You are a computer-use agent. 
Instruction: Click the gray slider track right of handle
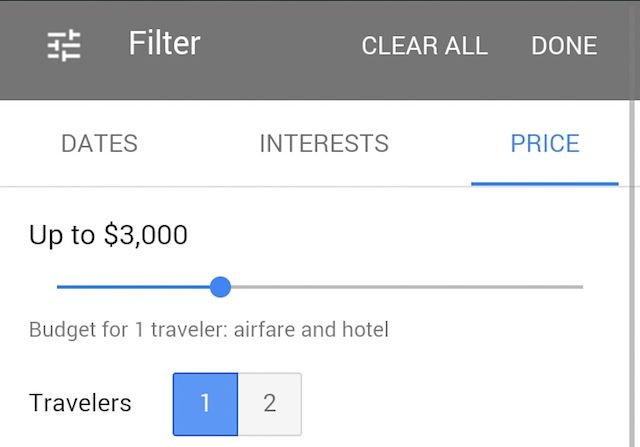click(x=400, y=287)
